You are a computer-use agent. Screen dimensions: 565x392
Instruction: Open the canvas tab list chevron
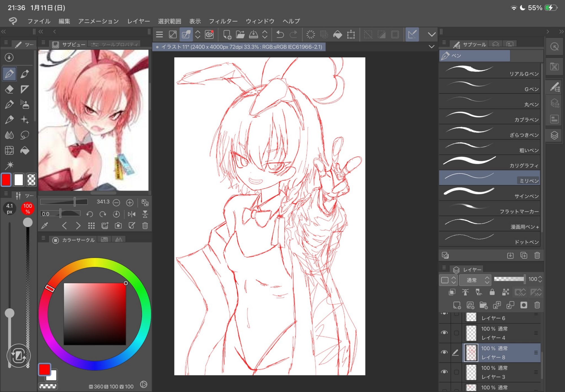tap(431, 47)
